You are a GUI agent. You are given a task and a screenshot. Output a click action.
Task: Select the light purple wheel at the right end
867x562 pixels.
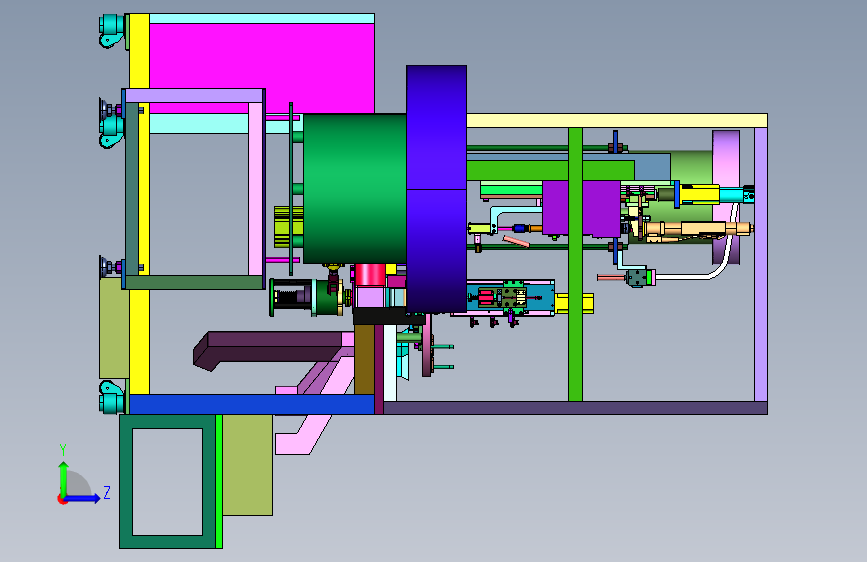(726, 197)
